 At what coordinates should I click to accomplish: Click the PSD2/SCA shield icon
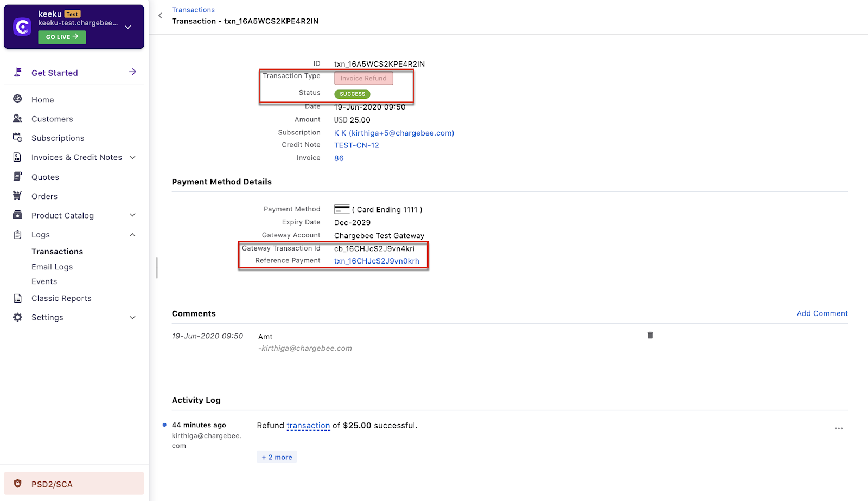tap(17, 484)
